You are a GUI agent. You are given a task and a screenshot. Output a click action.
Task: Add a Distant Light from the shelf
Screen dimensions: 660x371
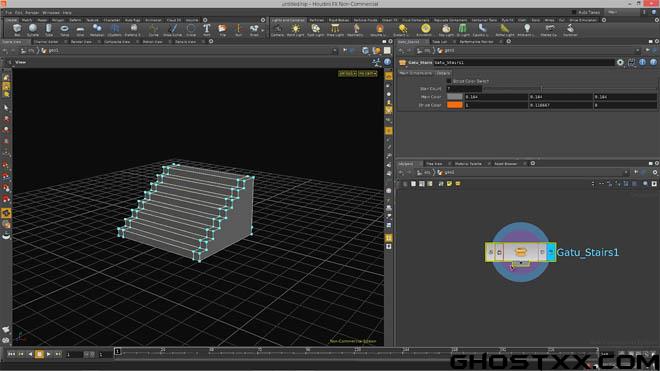[x=402, y=29]
